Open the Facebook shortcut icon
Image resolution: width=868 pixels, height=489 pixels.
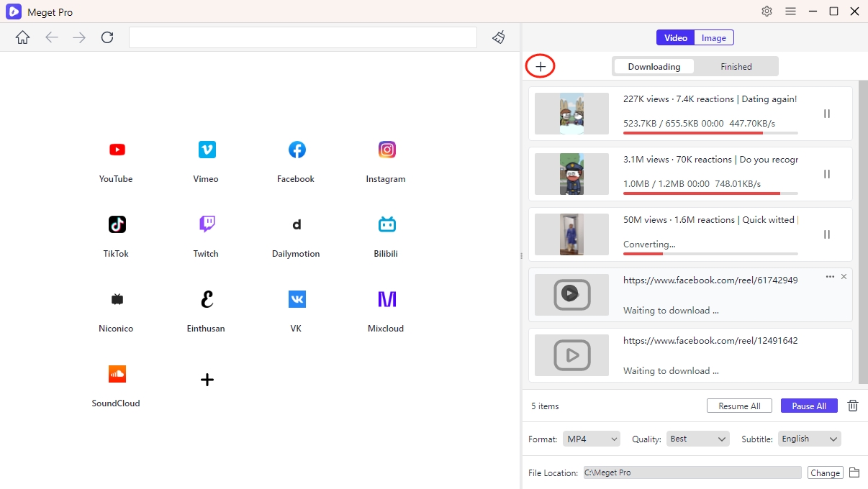coord(297,150)
